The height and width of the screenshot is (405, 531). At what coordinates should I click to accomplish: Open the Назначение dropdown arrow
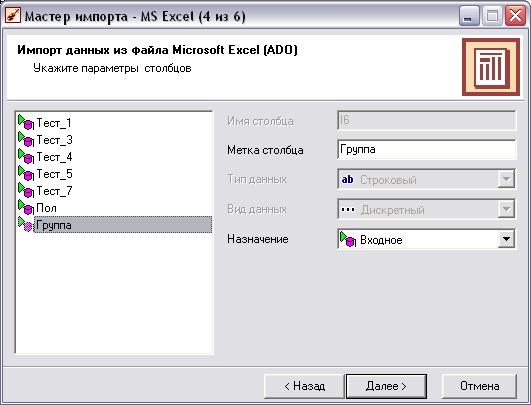click(506, 239)
